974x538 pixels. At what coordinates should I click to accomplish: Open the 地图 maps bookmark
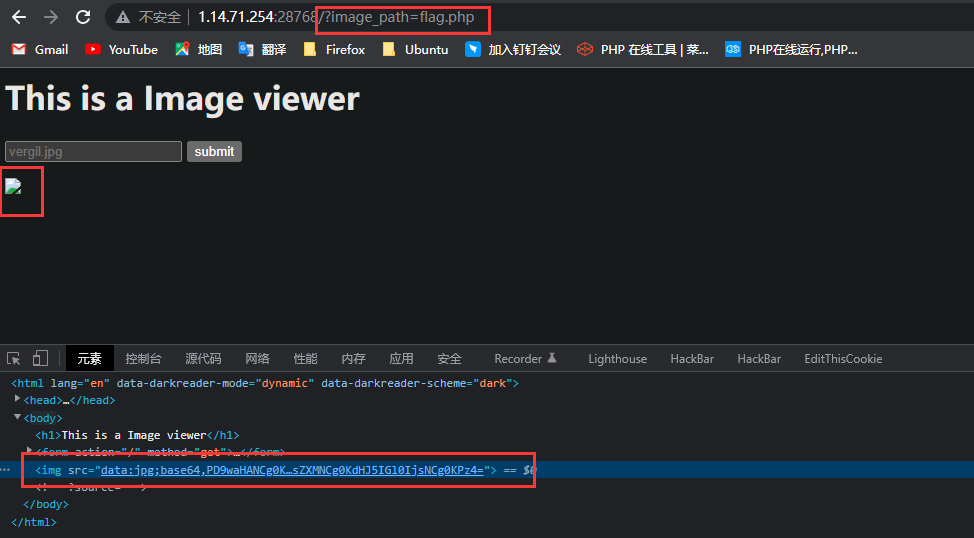click(x=198, y=49)
